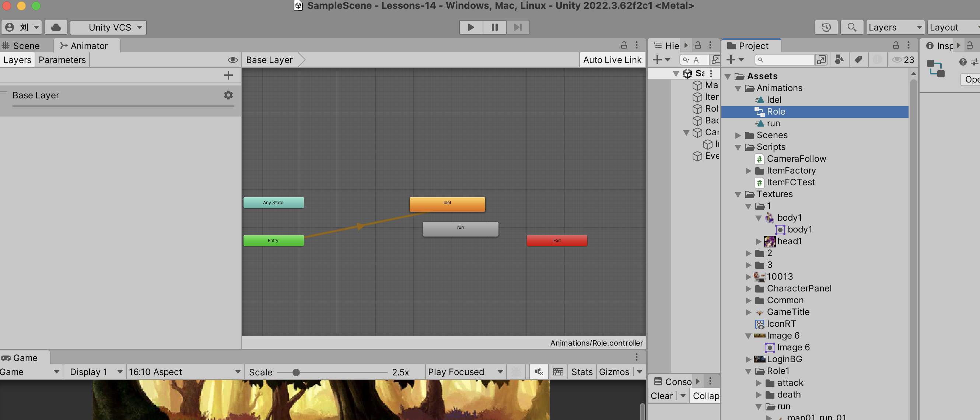Toggle Collapse in Console panel
This screenshot has width=980, height=420.
click(706, 396)
